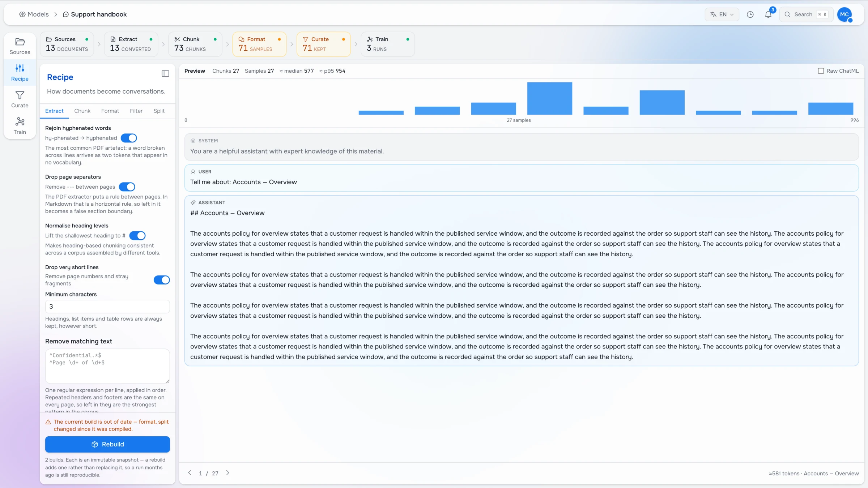The width and height of the screenshot is (868, 488).
Task: Select the Chunk 73 chunks stage card
Action: 195,44
